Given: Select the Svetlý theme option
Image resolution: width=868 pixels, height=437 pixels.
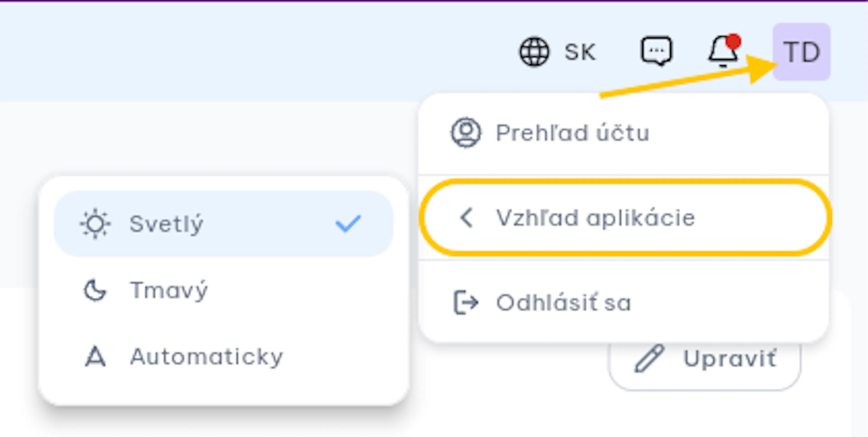Looking at the screenshot, I should tap(224, 224).
